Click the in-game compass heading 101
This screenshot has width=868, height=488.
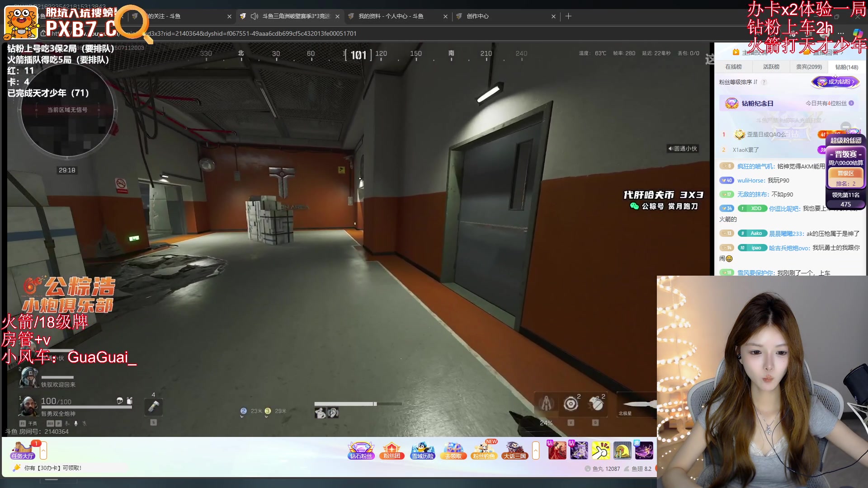point(358,55)
